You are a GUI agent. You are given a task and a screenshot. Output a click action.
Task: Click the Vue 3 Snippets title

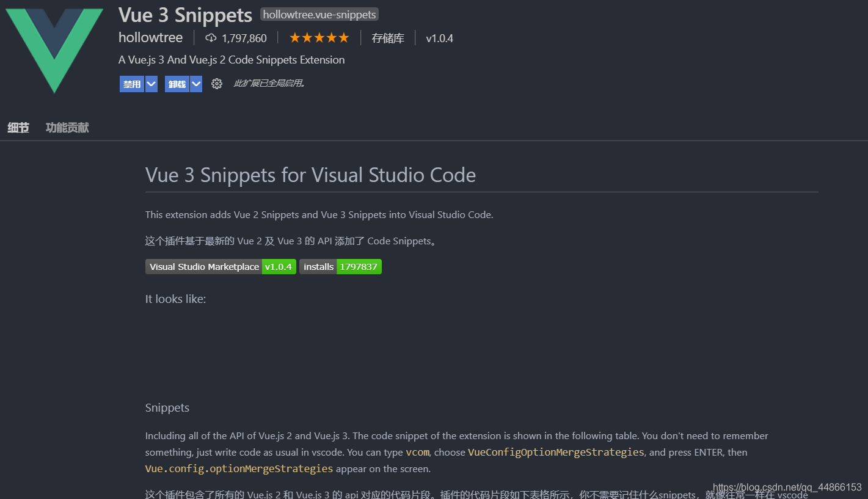tap(185, 15)
